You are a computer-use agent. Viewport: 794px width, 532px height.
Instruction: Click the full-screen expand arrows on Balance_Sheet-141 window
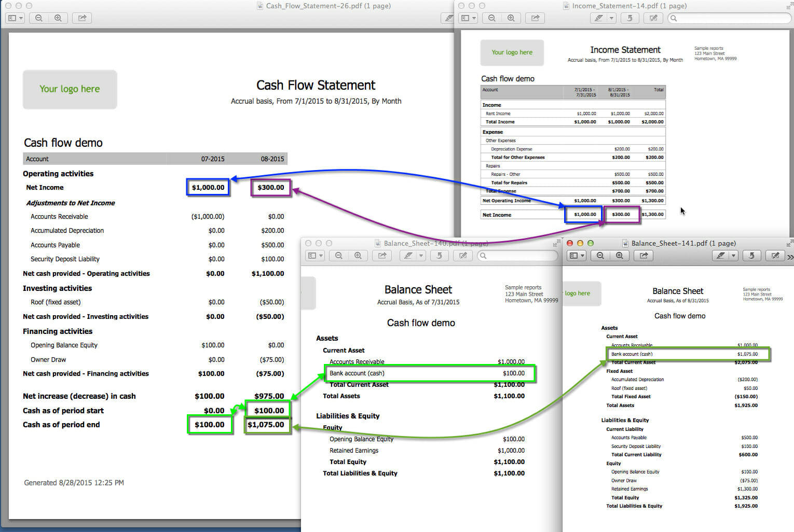[x=789, y=243]
